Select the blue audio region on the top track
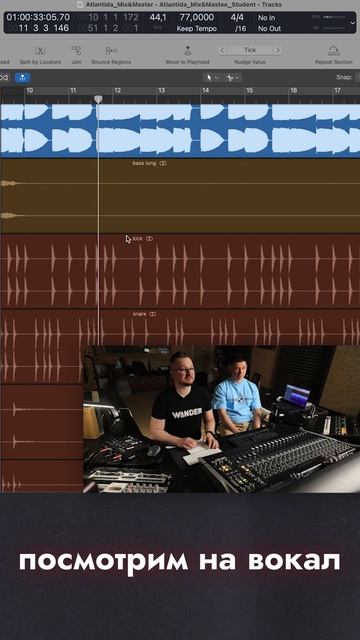The image size is (360, 640). (180, 131)
